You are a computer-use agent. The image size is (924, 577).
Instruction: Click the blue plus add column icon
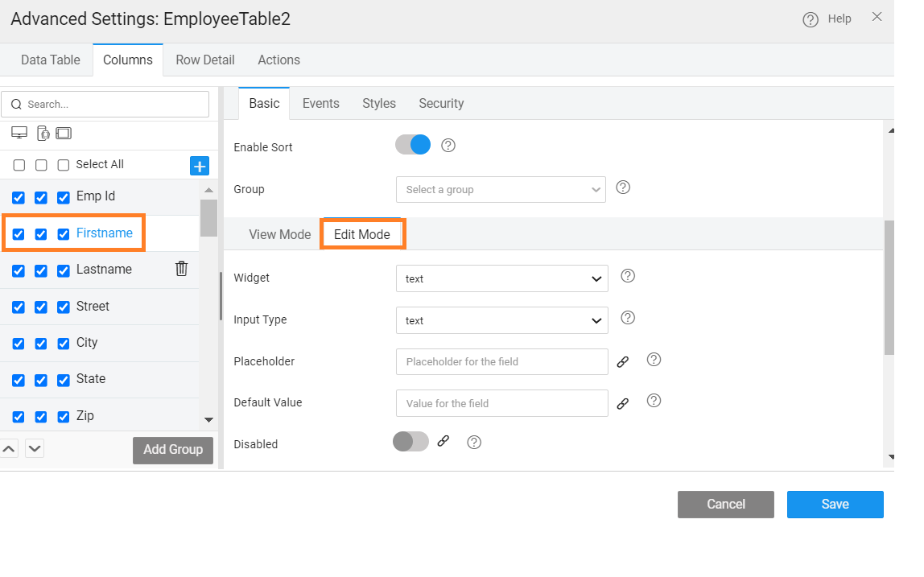199,166
